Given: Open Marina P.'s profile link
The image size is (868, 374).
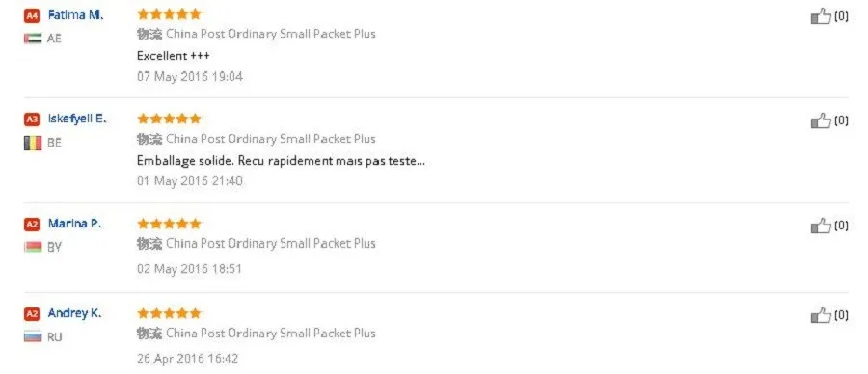Looking at the screenshot, I should (74, 224).
